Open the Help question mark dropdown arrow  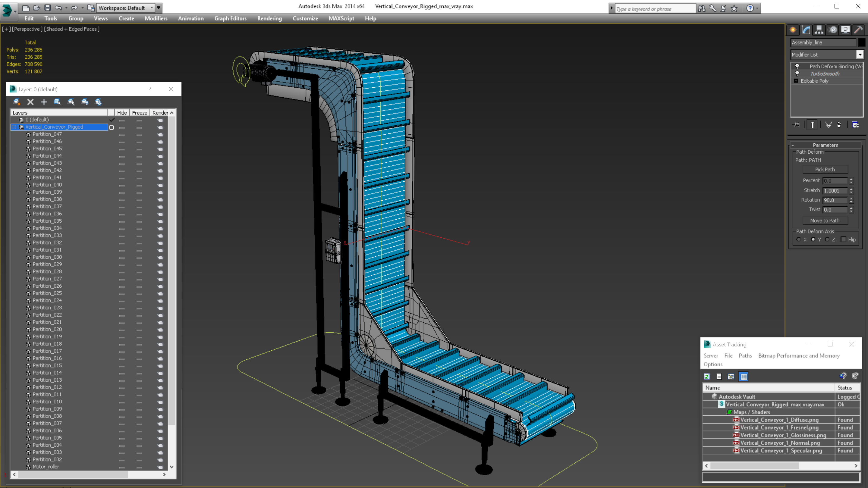coord(757,8)
